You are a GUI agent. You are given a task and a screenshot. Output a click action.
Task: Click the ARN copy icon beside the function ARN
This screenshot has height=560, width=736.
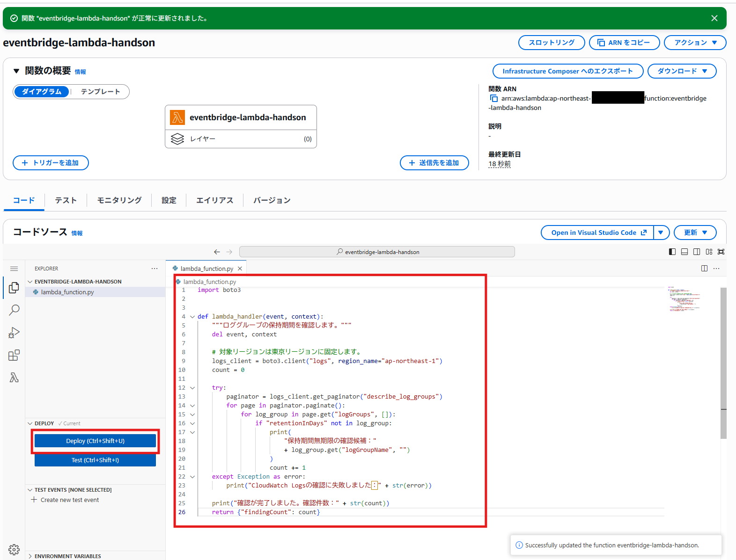493,98
